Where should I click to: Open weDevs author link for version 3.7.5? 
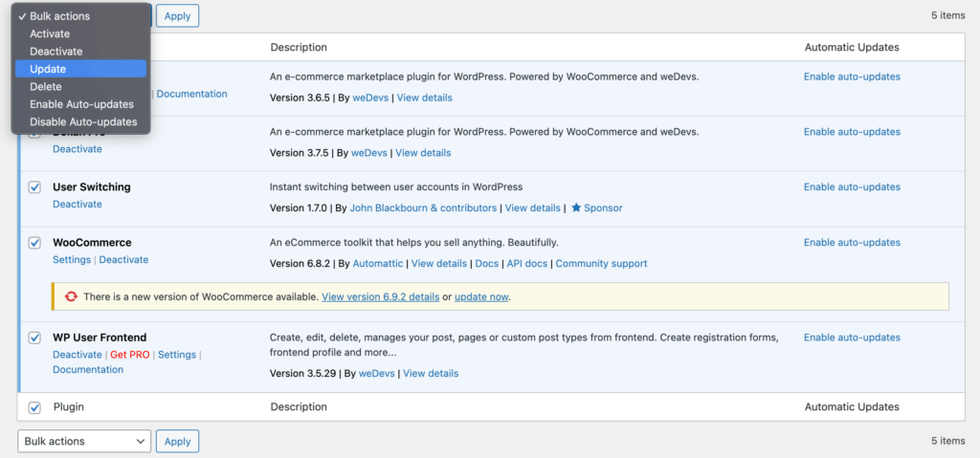[x=368, y=152]
